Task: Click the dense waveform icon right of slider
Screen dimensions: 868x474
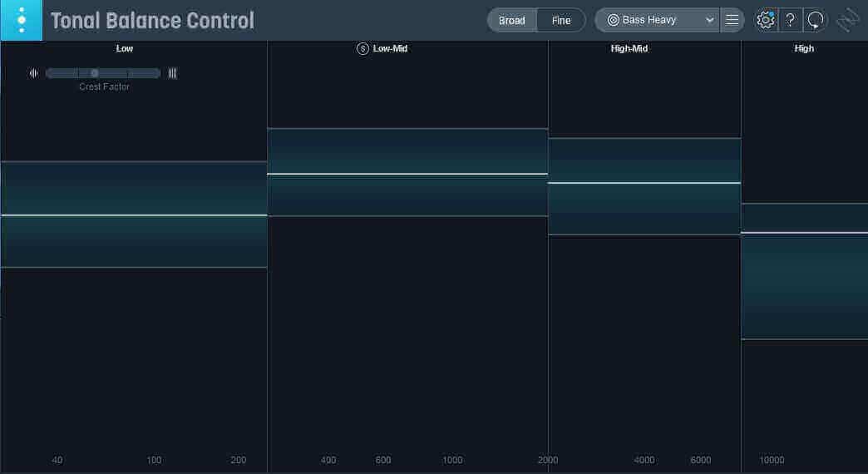Action: click(173, 73)
